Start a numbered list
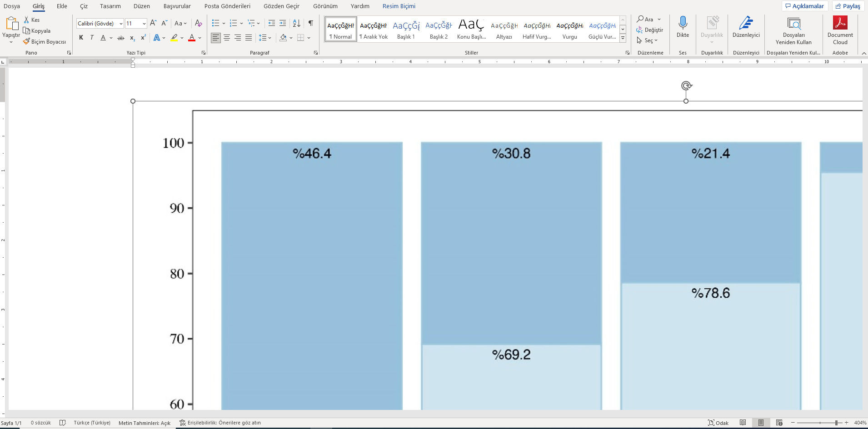 point(234,23)
